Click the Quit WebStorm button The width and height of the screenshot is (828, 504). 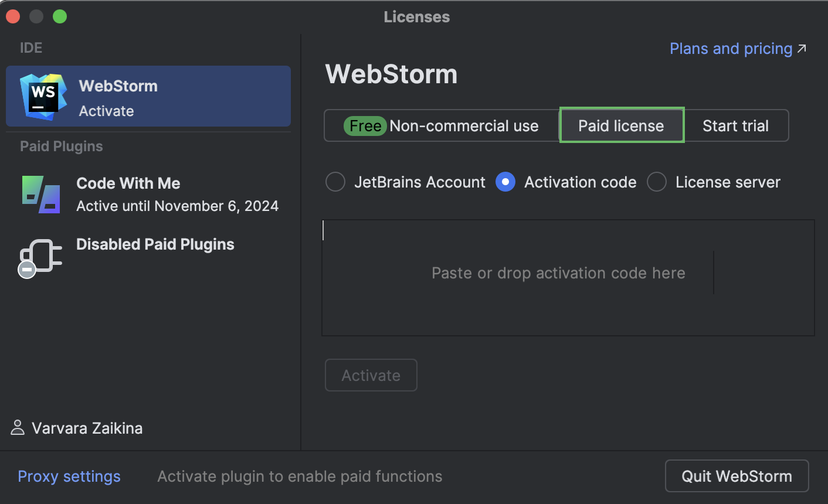click(x=737, y=476)
